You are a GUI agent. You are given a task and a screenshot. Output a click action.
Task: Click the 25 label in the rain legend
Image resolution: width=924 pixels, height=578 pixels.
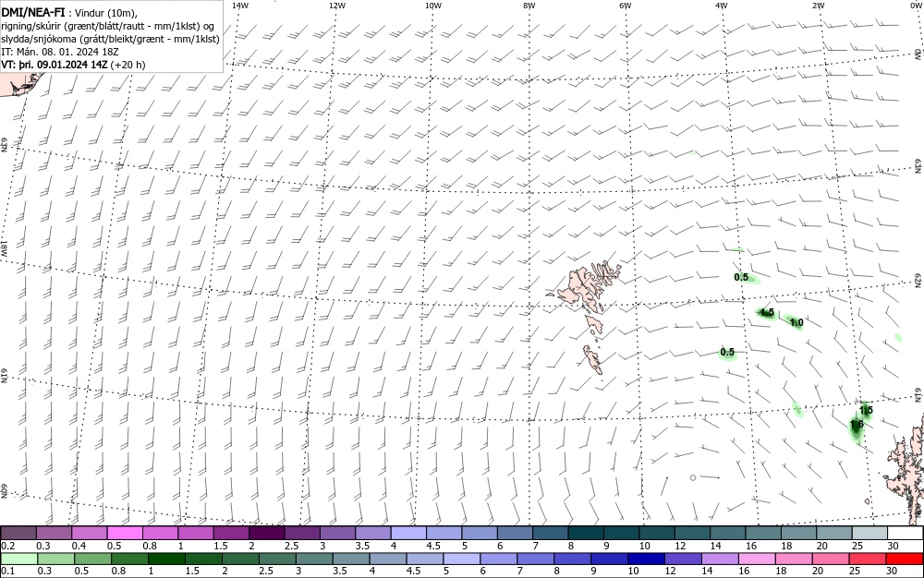pyautogui.click(x=855, y=571)
